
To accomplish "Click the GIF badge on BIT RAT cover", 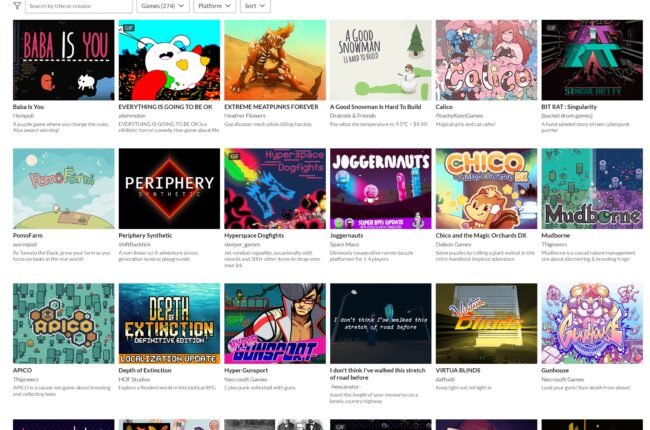I will (551, 28).
